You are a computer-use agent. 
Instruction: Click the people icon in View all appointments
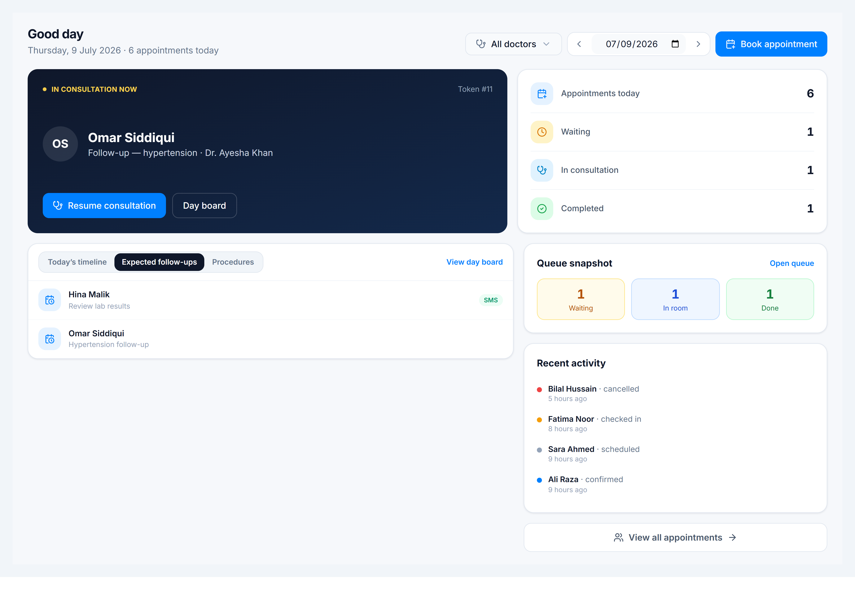[x=618, y=538]
